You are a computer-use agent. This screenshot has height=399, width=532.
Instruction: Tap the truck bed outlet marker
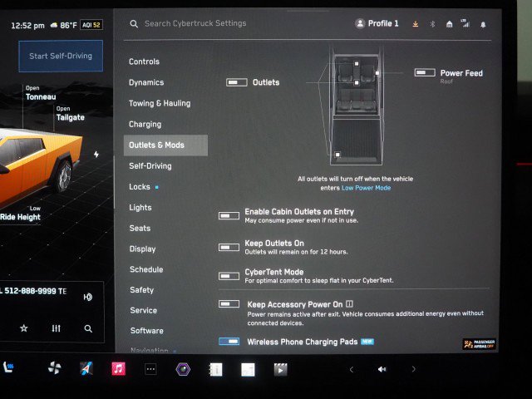click(x=337, y=155)
